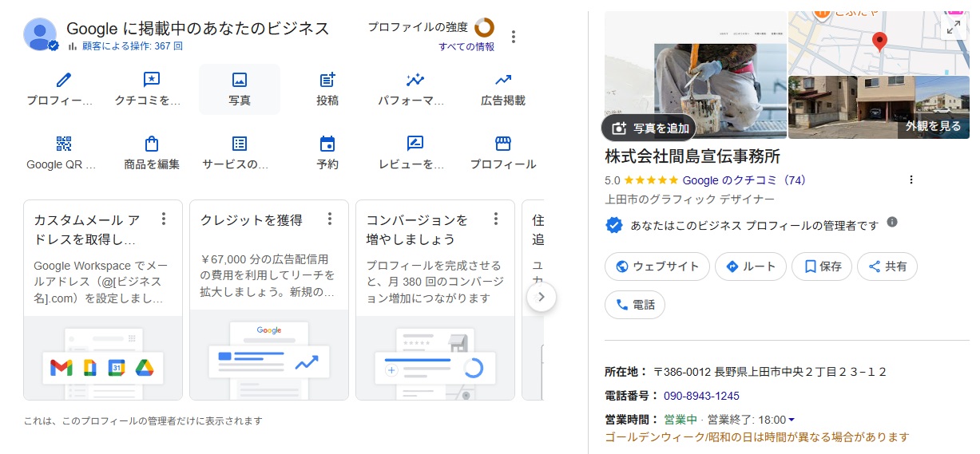
Task: Click the 保存 save button
Action: pyautogui.click(x=822, y=266)
